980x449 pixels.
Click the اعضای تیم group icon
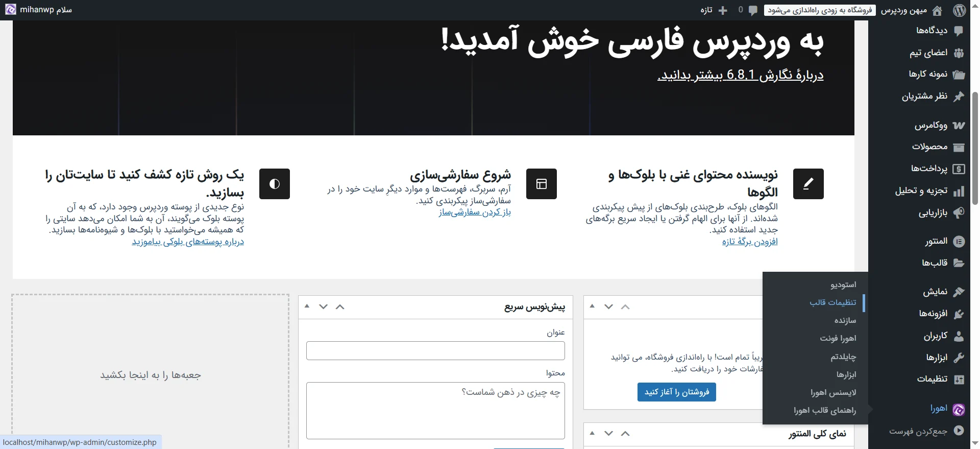pos(959,53)
